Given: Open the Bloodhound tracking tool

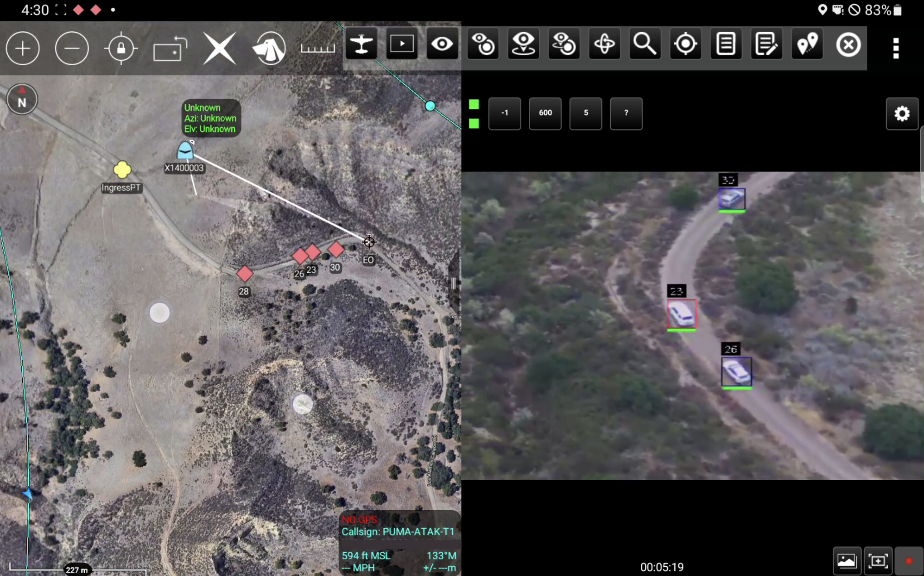Looking at the screenshot, I should pos(269,48).
